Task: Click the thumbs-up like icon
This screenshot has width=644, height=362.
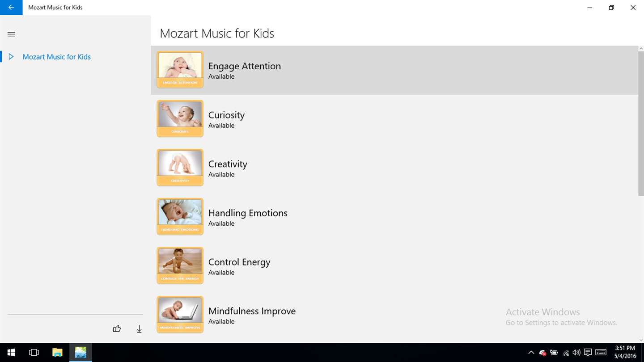Action: [x=117, y=329]
